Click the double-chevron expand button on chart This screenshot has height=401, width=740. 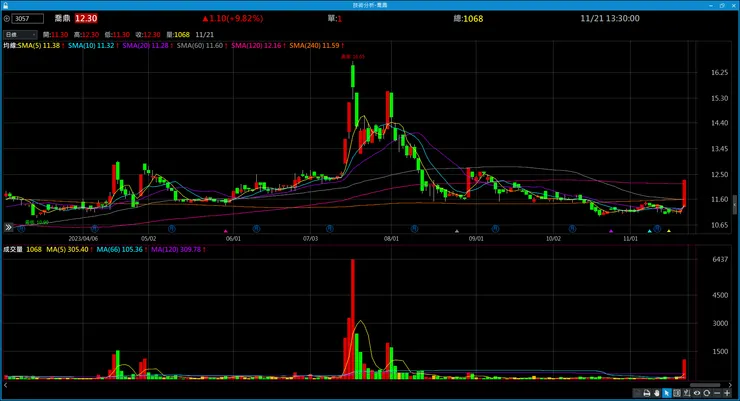(x=8, y=227)
